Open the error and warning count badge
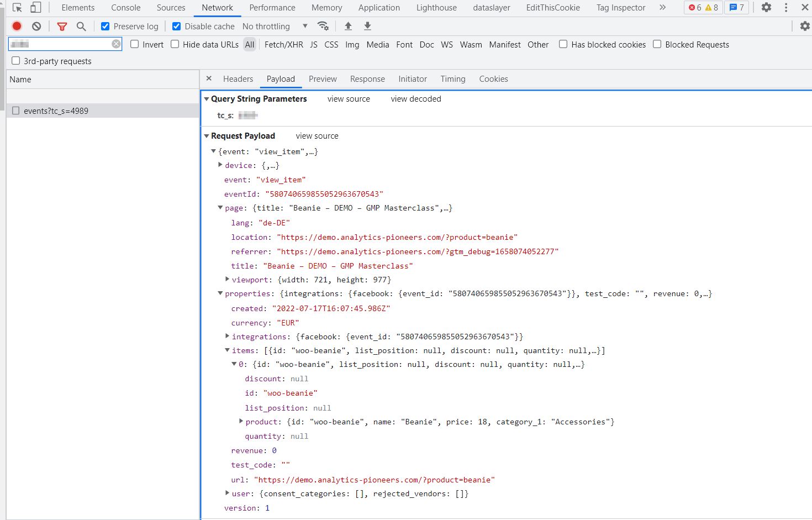Screen dimensions: 812x520 coord(703,8)
